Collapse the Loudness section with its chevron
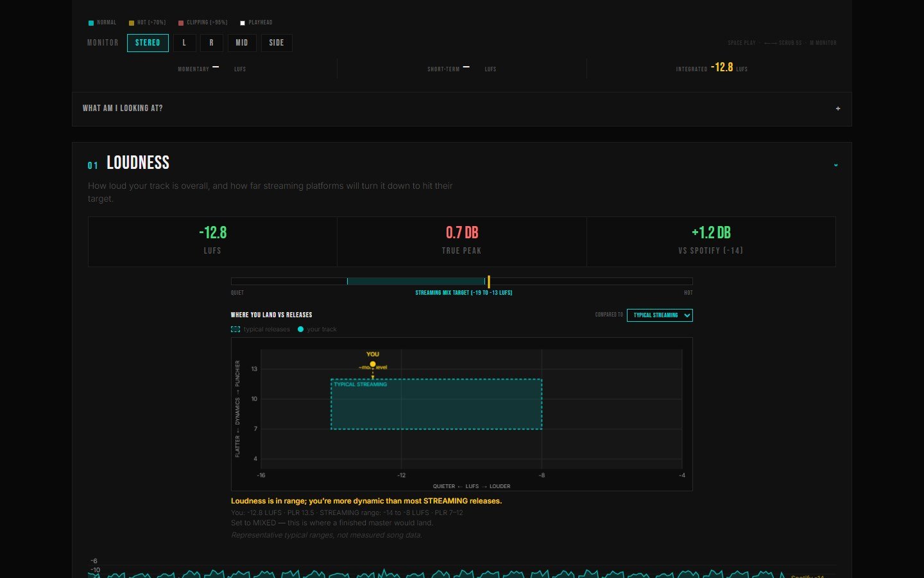Image resolution: width=924 pixels, height=578 pixels. (x=835, y=165)
